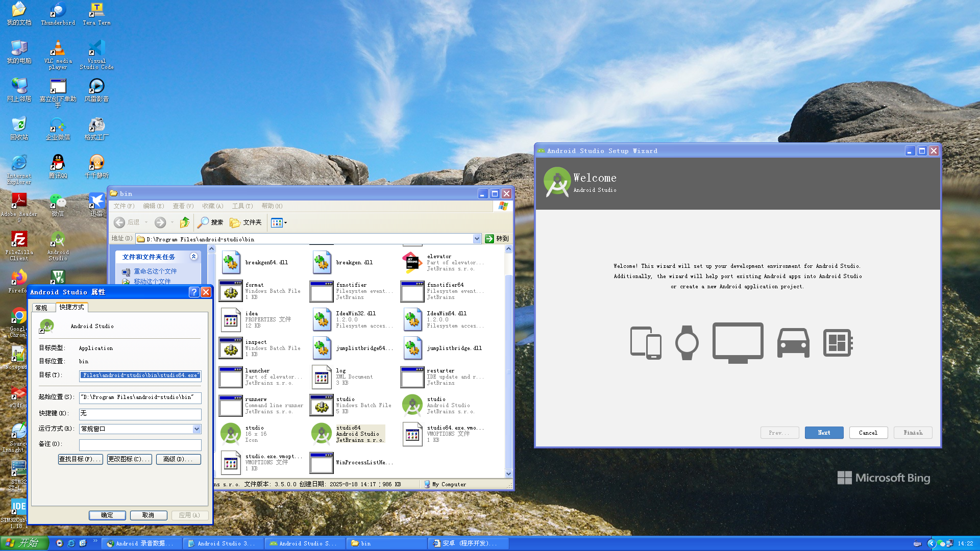Select the Android Studio desktop shortcut
The height and width of the screenshot is (551, 980).
(58, 246)
